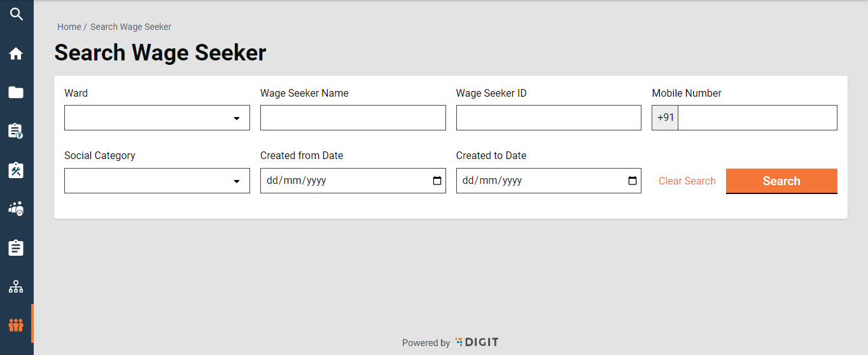This screenshot has height=355, width=868.
Task: Expand the Ward dropdown
Action: pyautogui.click(x=157, y=118)
